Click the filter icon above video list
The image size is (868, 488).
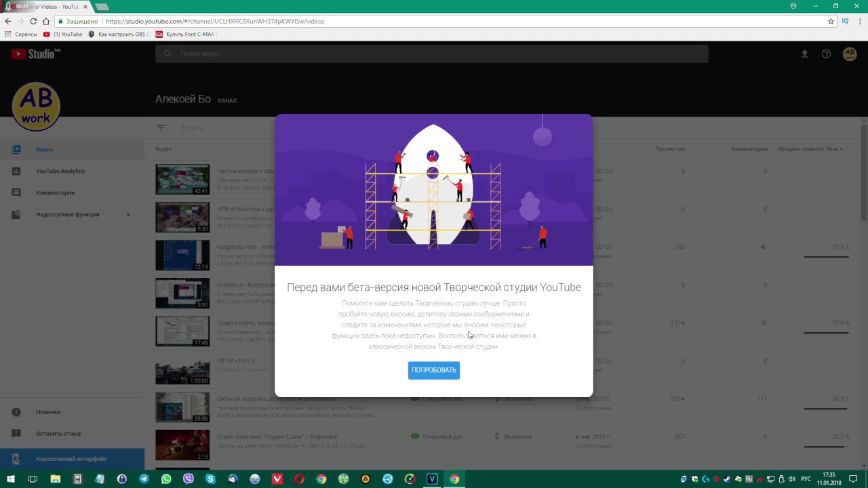pos(161,127)
